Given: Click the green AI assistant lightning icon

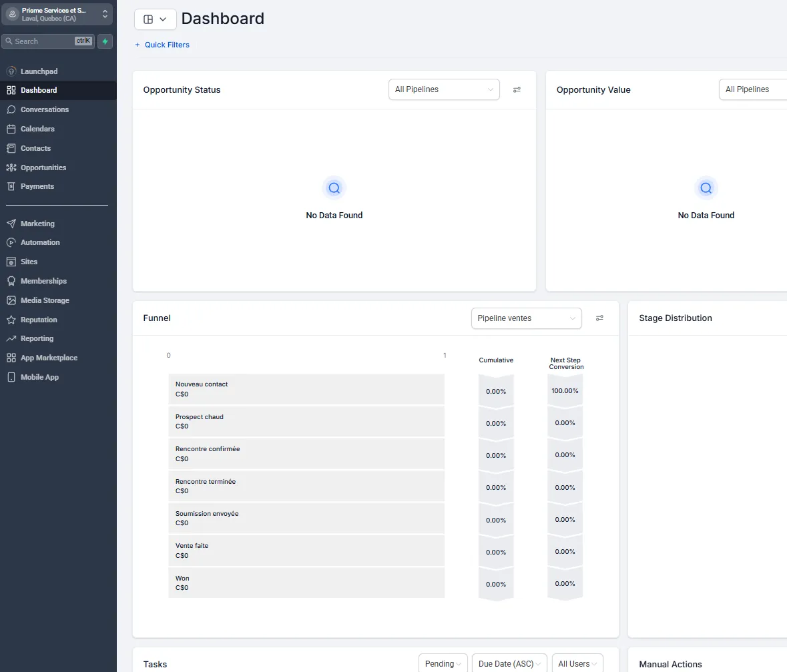Looking at the screenshot, I should [105, 41].
